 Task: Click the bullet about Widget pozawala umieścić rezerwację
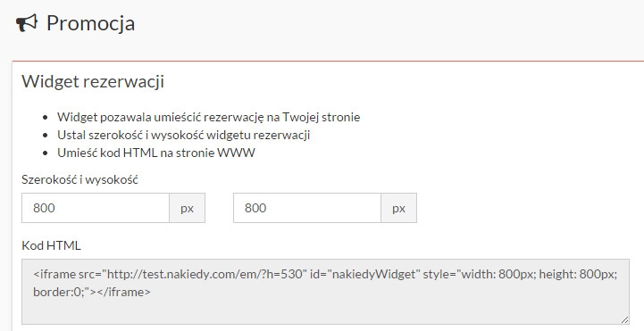209,117
